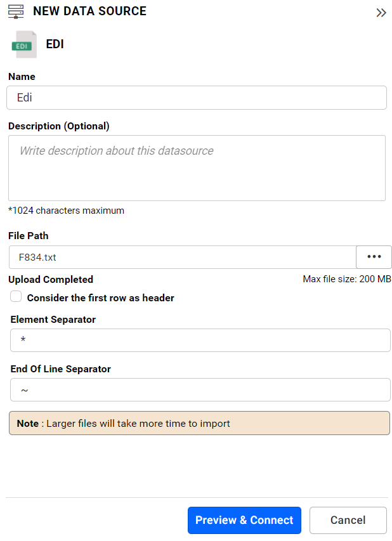Click the File Path field F834.txt
Screen dimensions: 392x541
tap(183, 257)
